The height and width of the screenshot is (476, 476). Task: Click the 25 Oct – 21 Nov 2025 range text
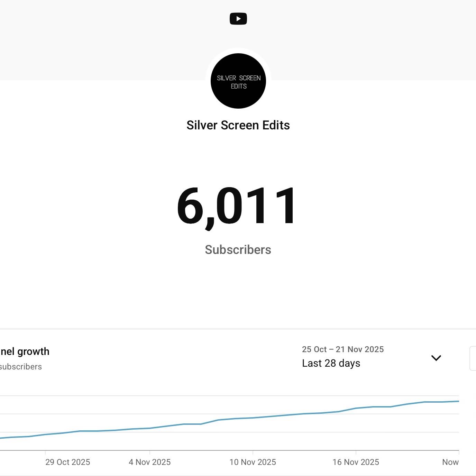click(x=343, y=349)
